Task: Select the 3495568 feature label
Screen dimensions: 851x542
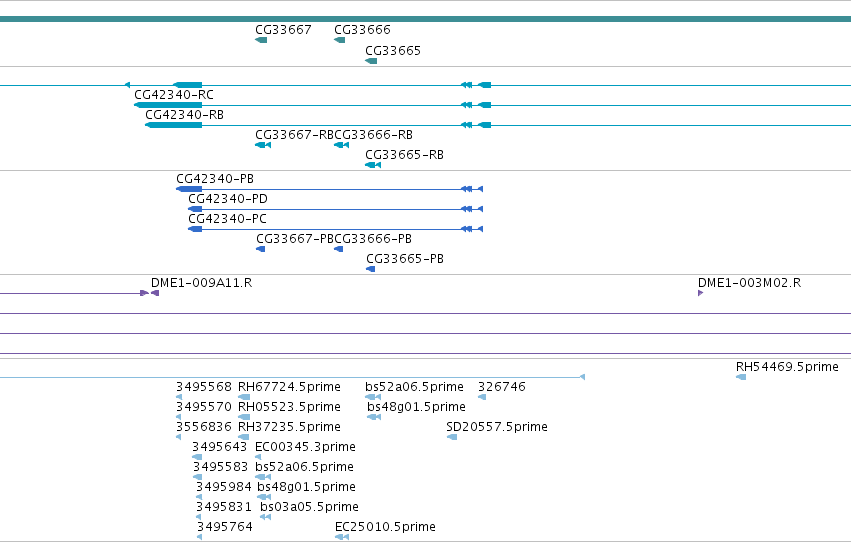Action: 204,387
